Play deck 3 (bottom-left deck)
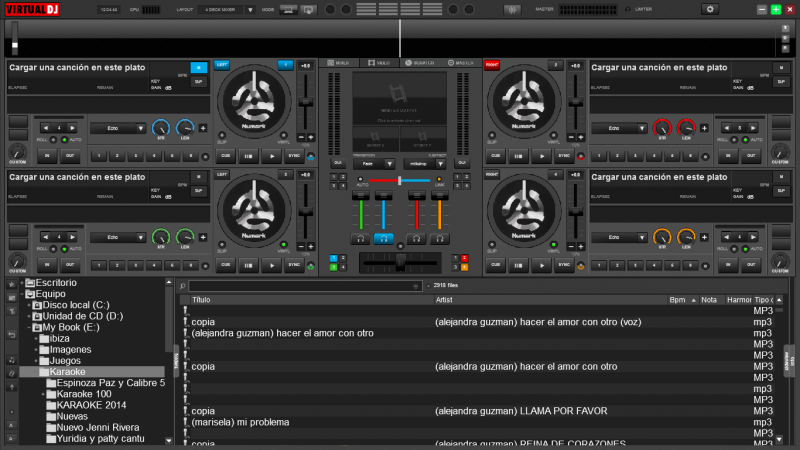 tap(271, 265)
